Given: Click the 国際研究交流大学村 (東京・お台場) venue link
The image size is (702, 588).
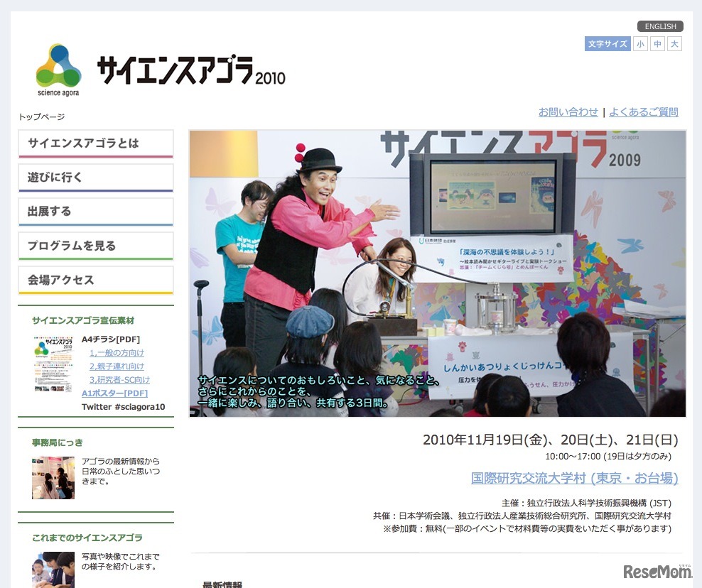Looking at the screenshot, I should pyautogui.click(x=575, y=479).
